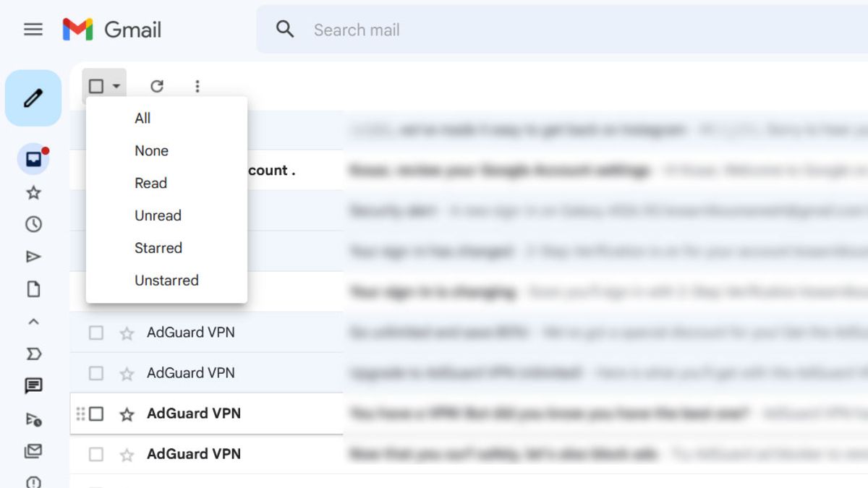Refresh the mail list
The image size is (868, 488).
coord(157,86)
